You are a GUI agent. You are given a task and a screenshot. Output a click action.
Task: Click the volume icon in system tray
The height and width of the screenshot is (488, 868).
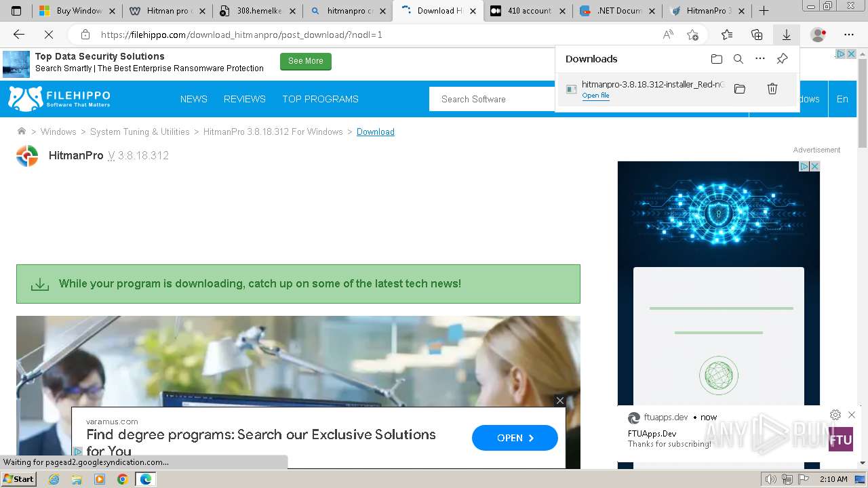771,479
